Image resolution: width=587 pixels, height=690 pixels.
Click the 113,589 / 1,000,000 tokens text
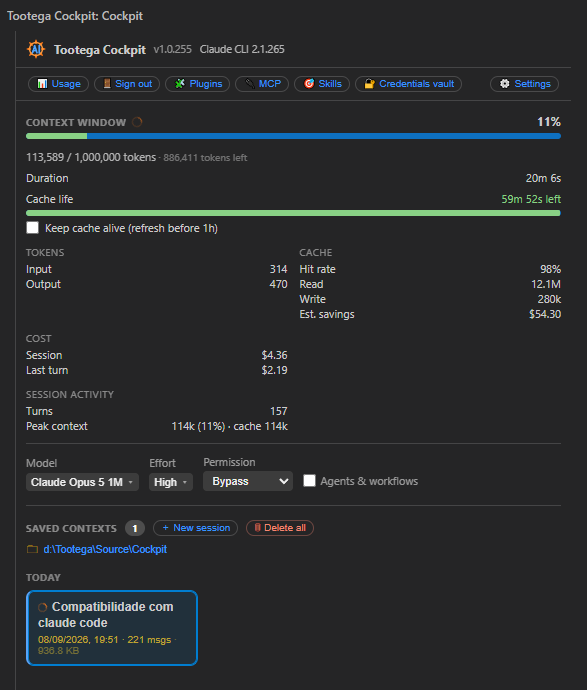click(x=91, y=157)
